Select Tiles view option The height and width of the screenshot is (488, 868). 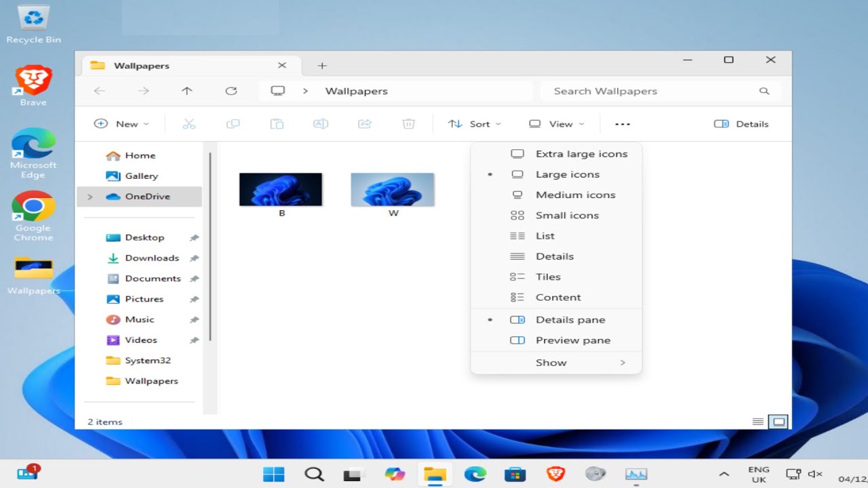[x=556, y=277]
